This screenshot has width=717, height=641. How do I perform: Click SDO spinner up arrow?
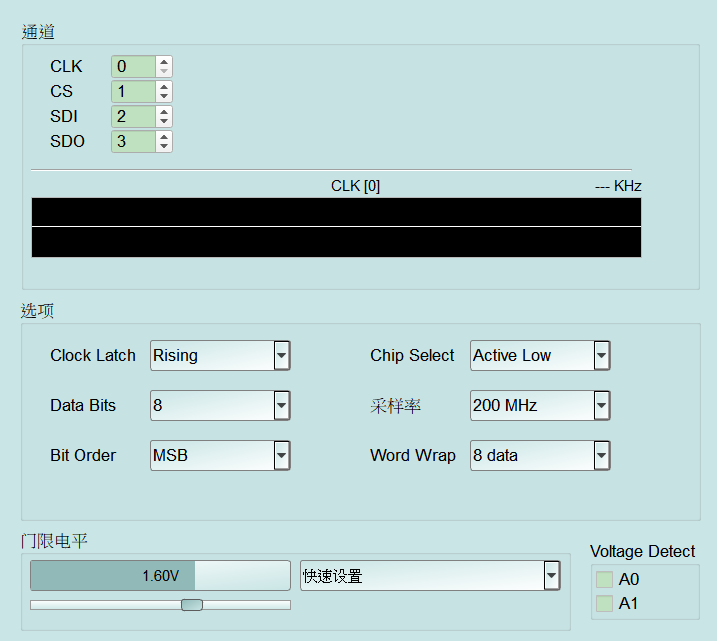point(164,136)
